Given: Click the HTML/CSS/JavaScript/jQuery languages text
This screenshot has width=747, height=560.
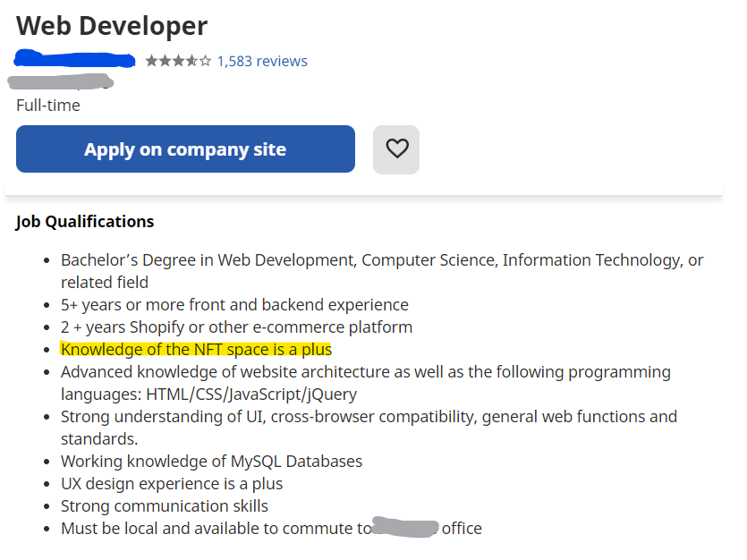Looking at the screenshot, I should tap(251, 395).
